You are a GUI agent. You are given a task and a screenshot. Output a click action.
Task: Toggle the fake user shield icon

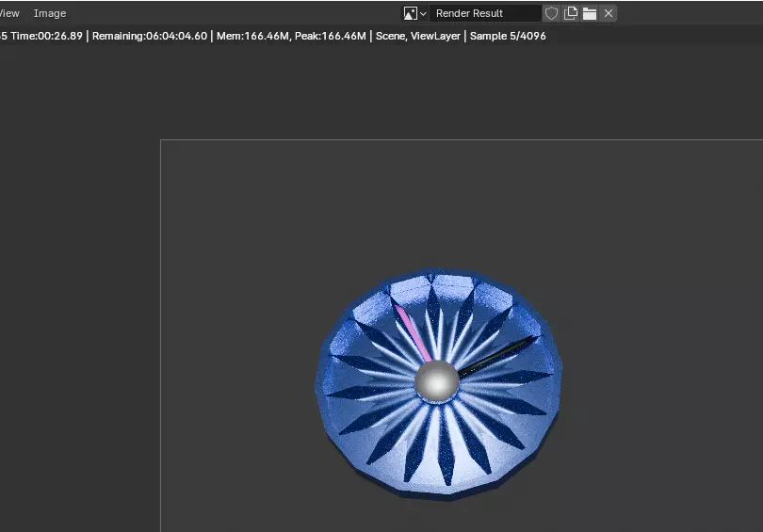tap(551, 13)
